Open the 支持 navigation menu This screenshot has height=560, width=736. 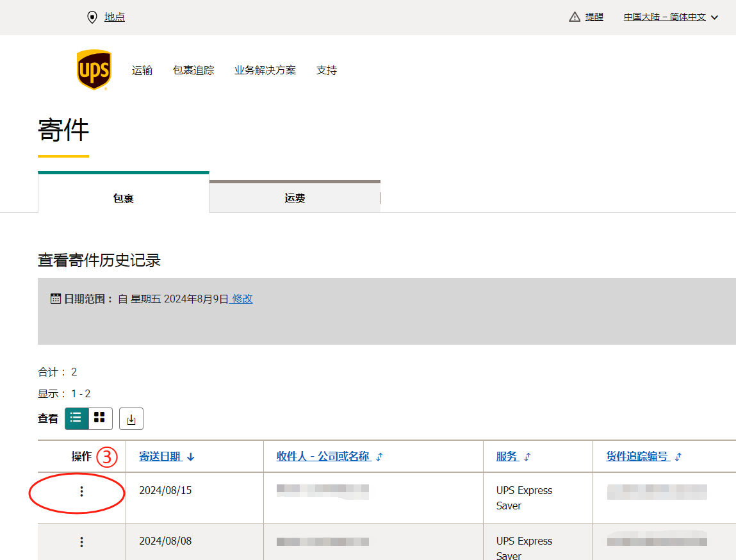[327, 70]
